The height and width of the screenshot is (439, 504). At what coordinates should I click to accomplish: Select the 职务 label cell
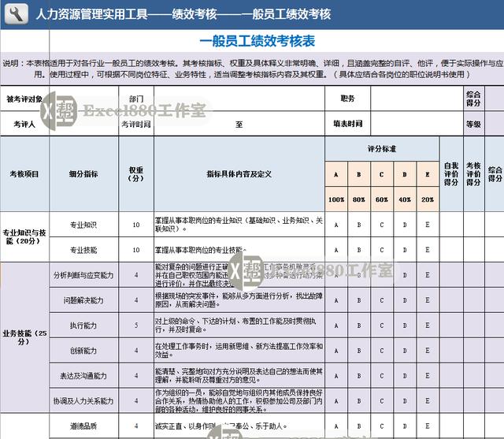point(347,99)
